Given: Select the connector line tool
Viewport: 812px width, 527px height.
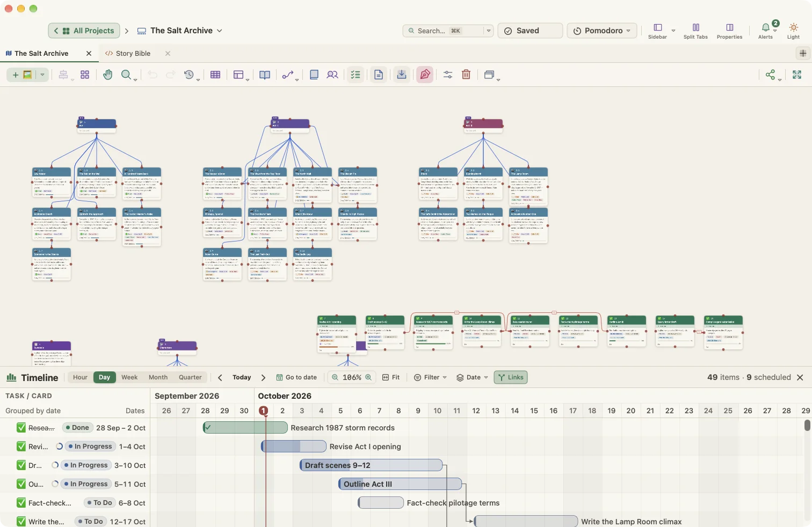Looking at the screenshot, I should point(288,75).
